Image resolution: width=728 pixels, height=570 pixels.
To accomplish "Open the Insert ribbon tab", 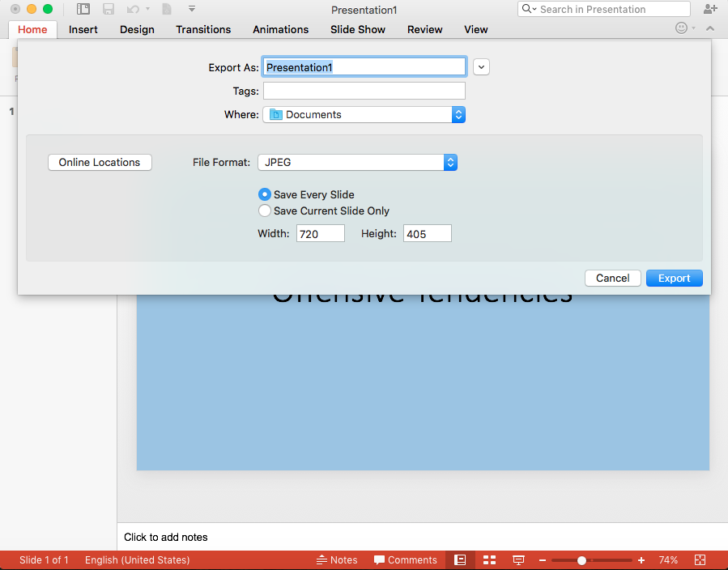I will coord(83,29).
